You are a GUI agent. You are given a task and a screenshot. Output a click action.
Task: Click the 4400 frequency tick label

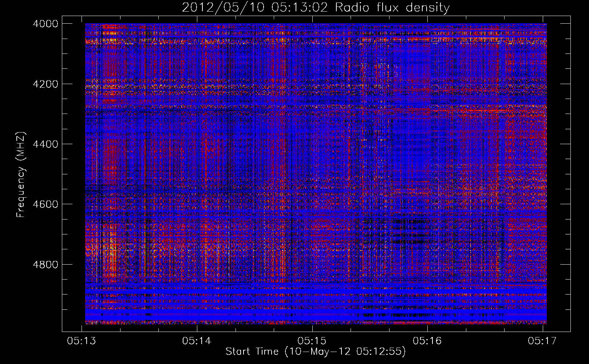click(x=46, y=144)
